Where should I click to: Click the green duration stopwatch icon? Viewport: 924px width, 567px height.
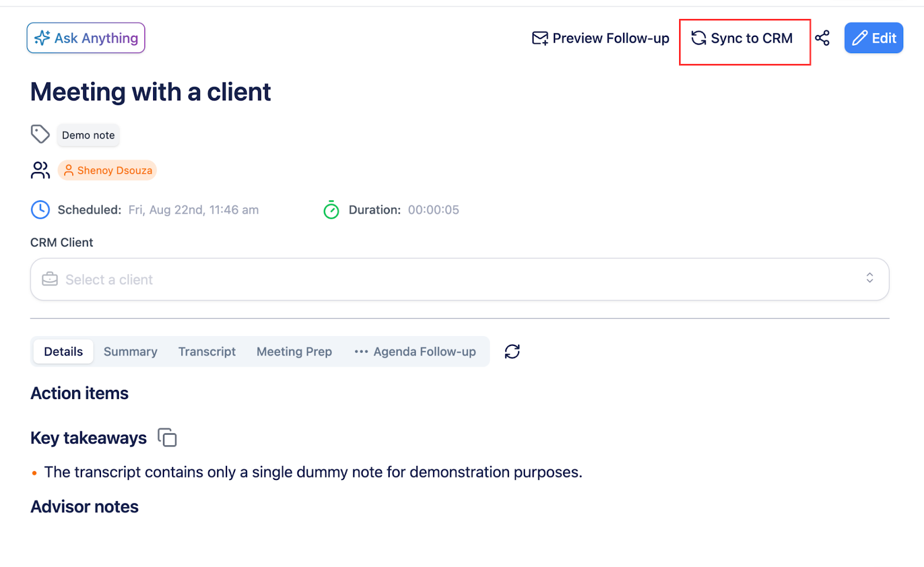[x=331, y=210]
